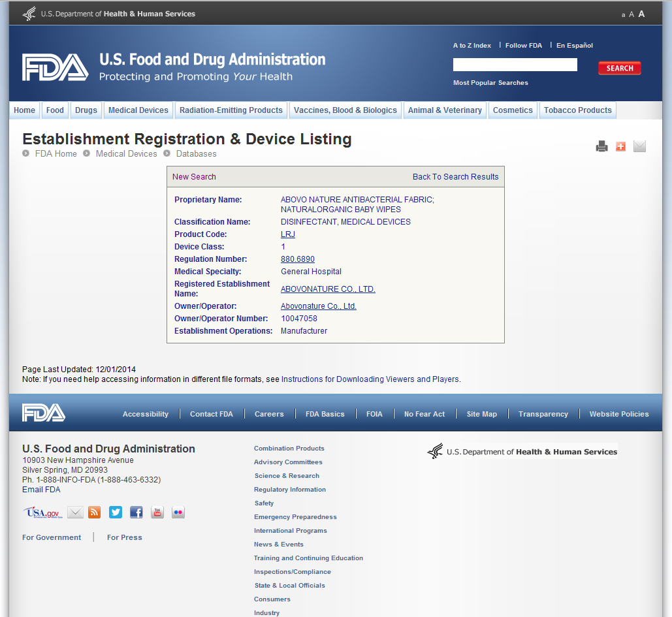Screen dimensions: 672x617
Task: Click Back To Search Results link
Action: [x=455, y=177]
